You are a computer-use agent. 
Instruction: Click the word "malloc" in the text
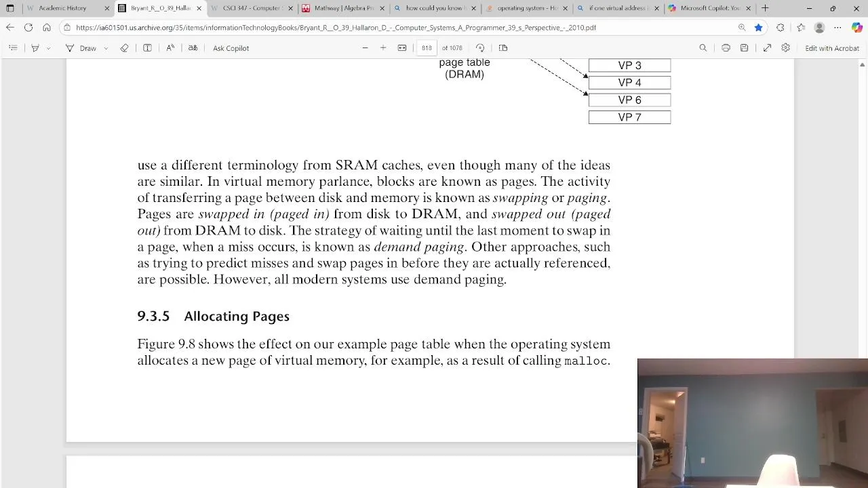(586, 361)
